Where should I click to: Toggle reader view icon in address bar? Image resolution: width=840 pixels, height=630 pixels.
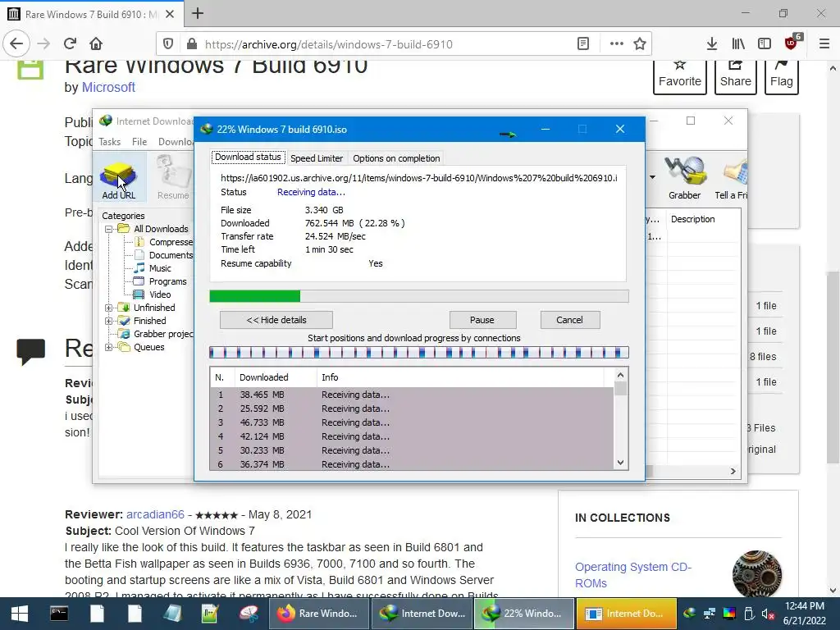point(583,44)
